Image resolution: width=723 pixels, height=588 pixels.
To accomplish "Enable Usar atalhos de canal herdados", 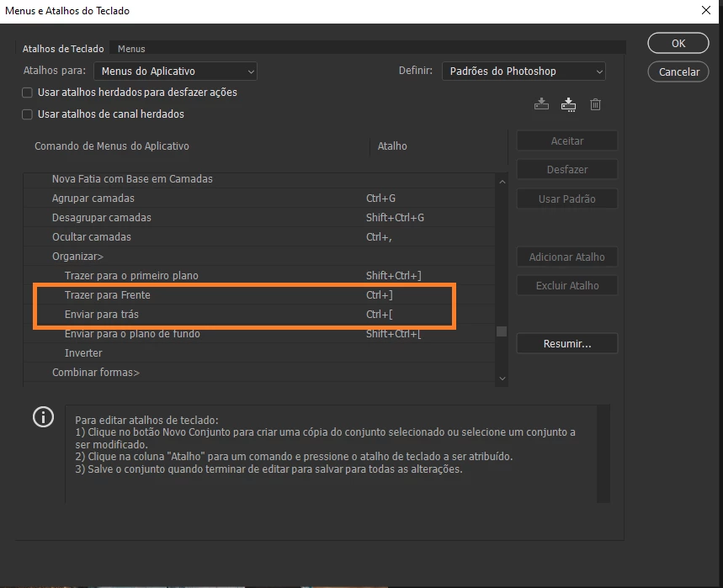I will tap(27, 114).
